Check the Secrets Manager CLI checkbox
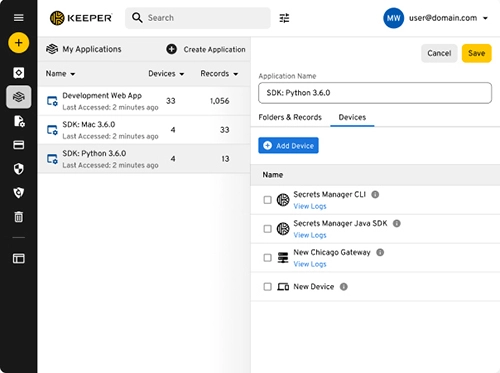The height and width of the screenshot is (373, 500). [x=267, y=200]
